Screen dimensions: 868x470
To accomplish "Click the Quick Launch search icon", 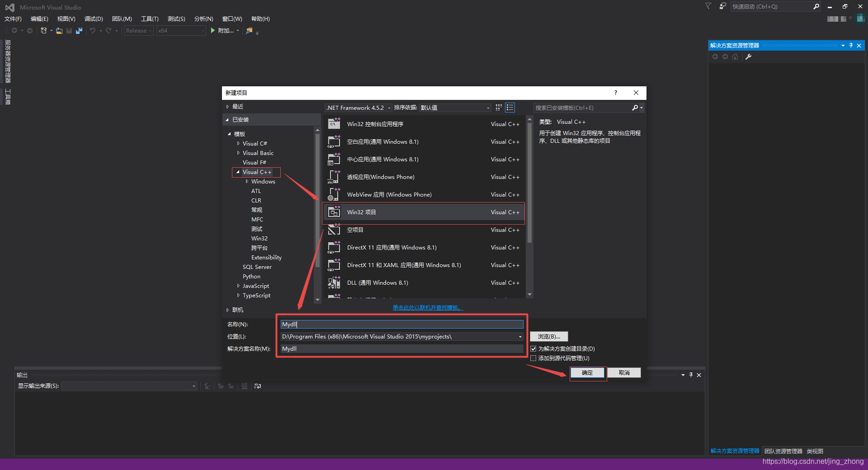I will click(816, 6).
